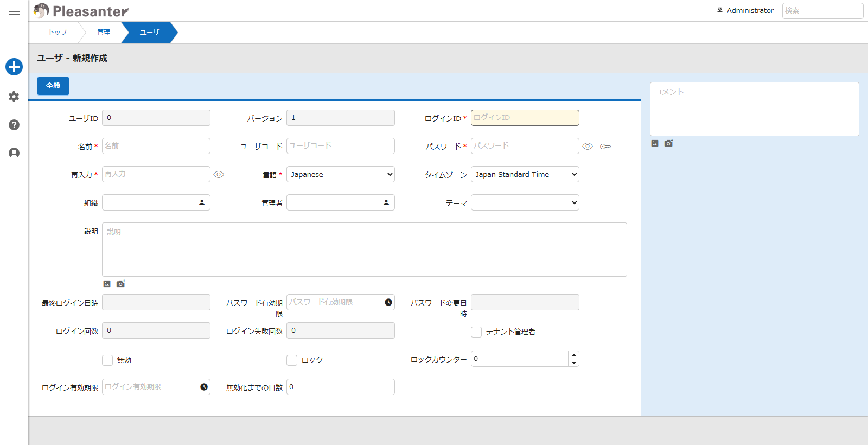Click the blue plus create-new icon
The width and height of the screenshot is (868, 445).
pos(14,67)
